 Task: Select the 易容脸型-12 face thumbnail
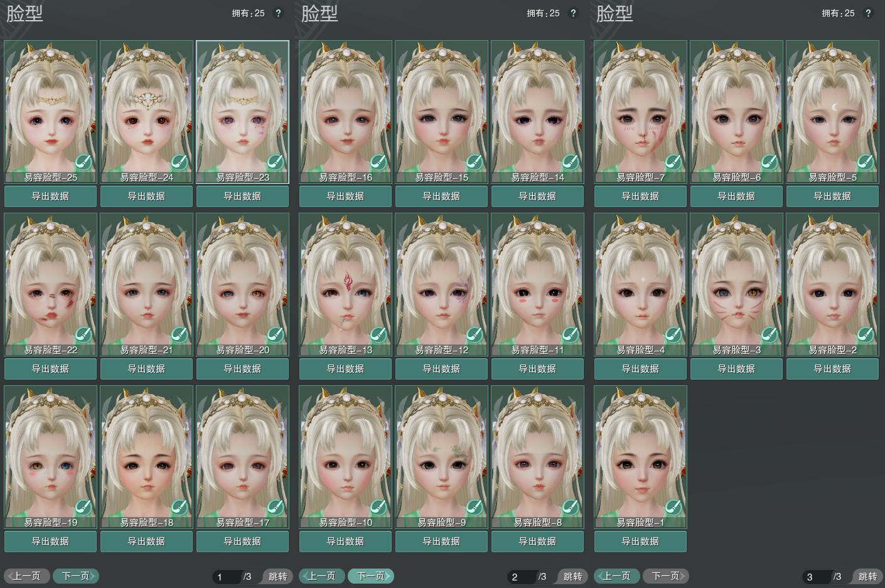pyautogui.click(x=442, y=284)
